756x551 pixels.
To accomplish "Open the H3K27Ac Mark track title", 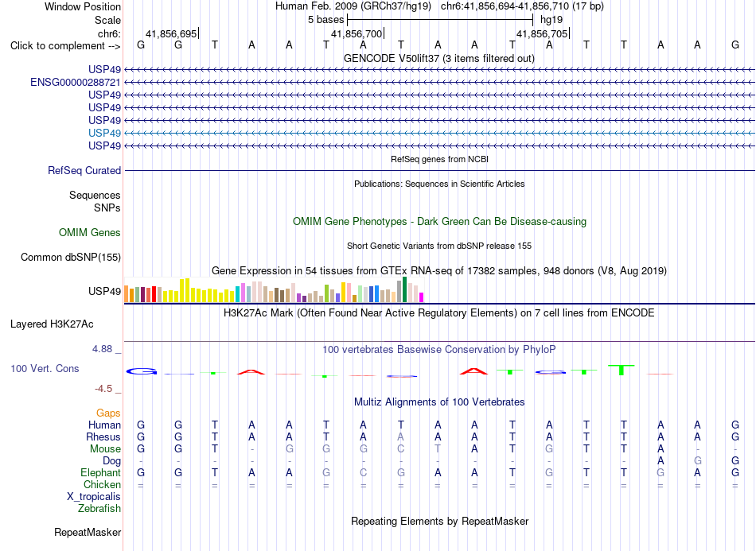I will click(439, 313).
